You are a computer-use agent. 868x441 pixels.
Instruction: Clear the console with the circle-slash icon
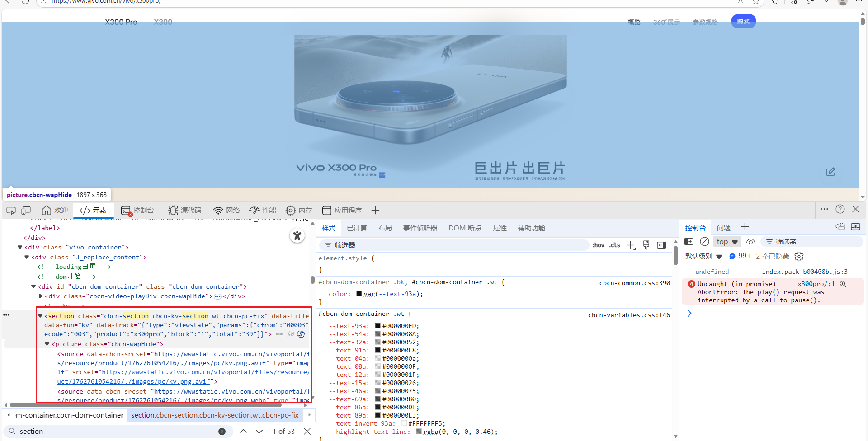(x=704, y=242)
